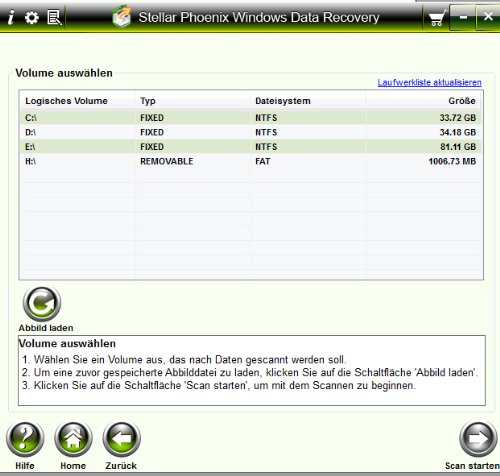Image resolution: width=500 pixels, height=476 pixels.
Task: Go back with Zurück arrow
Action: point(121,438)
